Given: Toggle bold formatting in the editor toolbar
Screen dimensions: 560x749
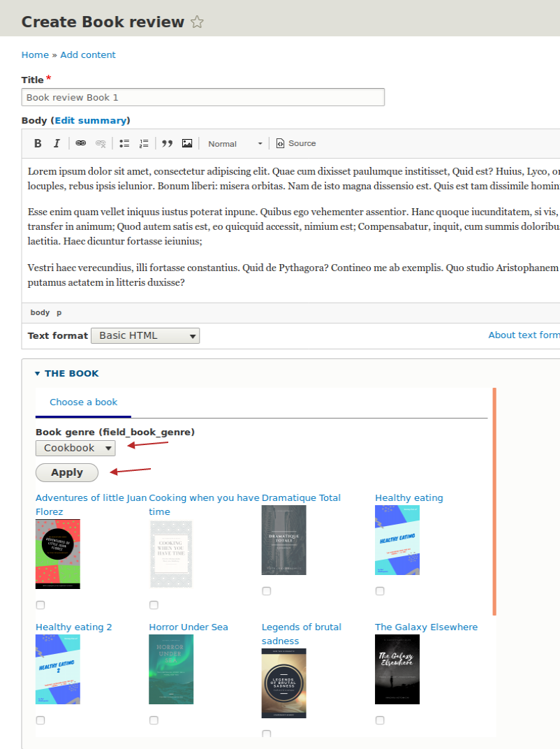Looking at the screenshot, I should pos(38,143).
